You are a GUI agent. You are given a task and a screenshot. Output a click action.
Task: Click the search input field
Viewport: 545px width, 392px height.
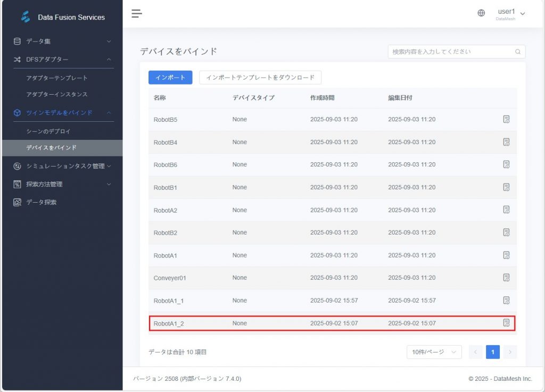tap(451, 52)
